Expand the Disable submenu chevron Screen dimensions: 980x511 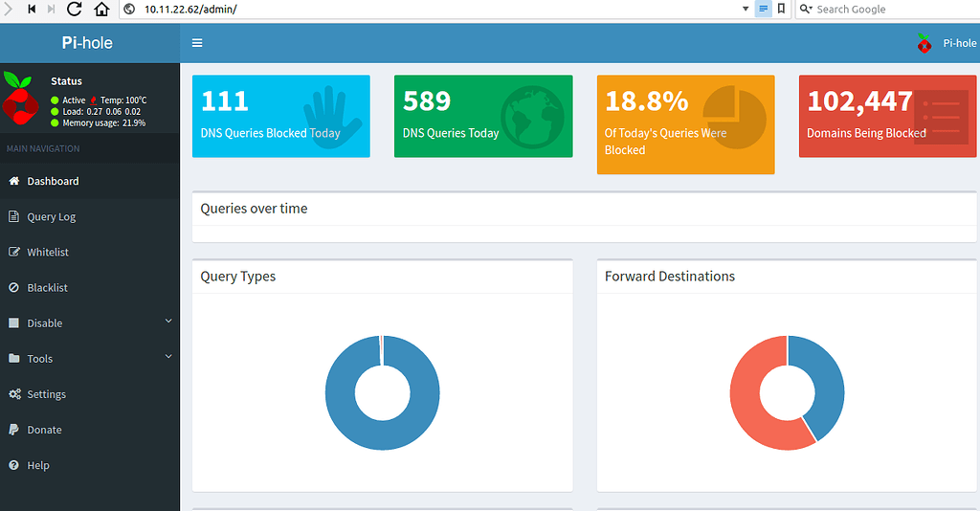click(168, 322)
